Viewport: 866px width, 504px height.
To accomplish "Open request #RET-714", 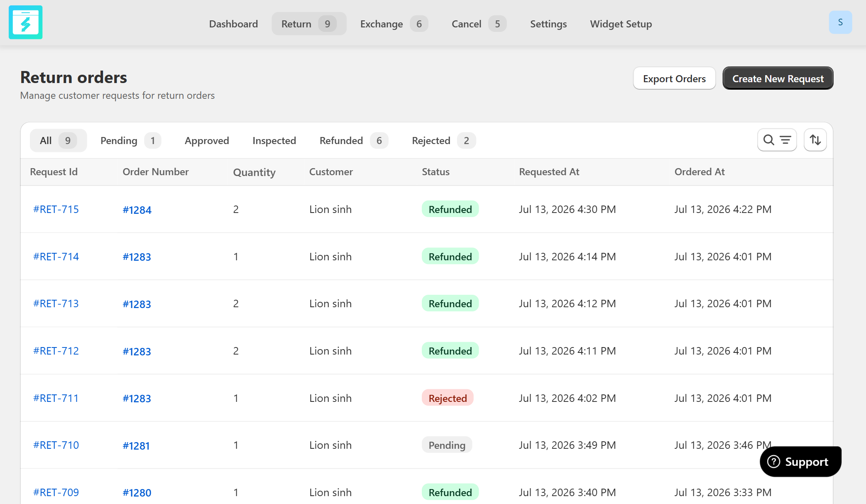I will pyautogui.click(x=56, y=257).
